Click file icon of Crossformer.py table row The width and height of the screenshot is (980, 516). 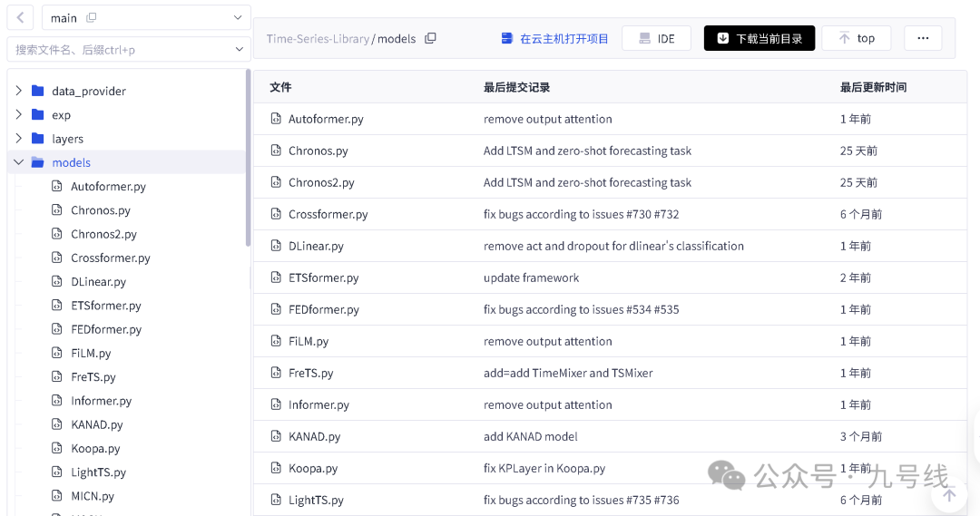[276, 214]
